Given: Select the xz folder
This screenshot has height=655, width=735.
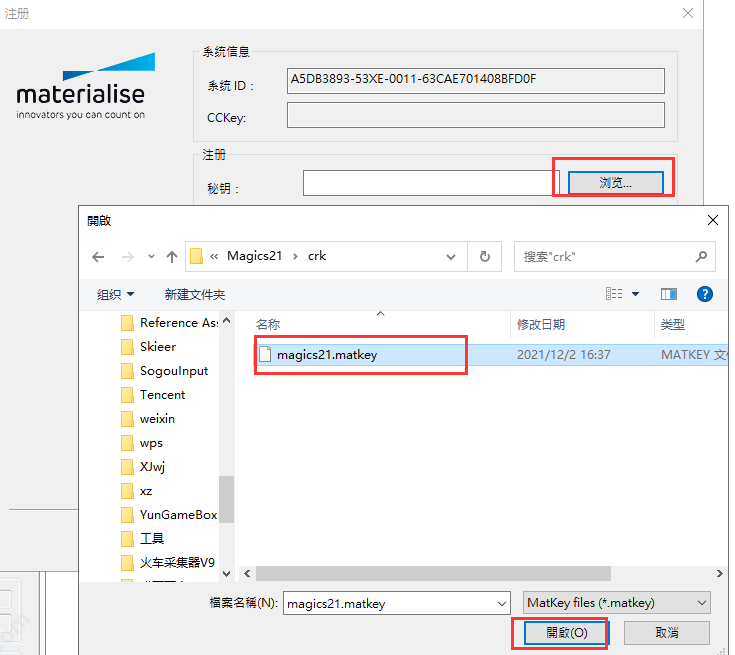Looking at the screenshot, I should 136,491.
